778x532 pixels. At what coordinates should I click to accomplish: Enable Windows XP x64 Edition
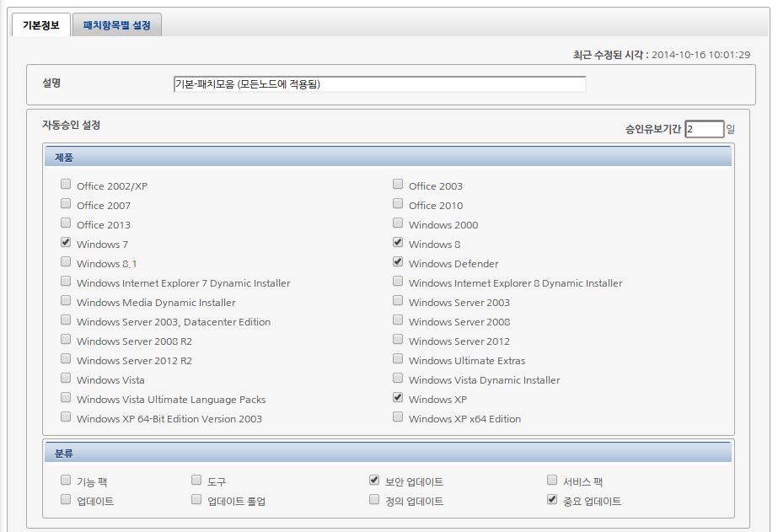(x=397, y=416)
